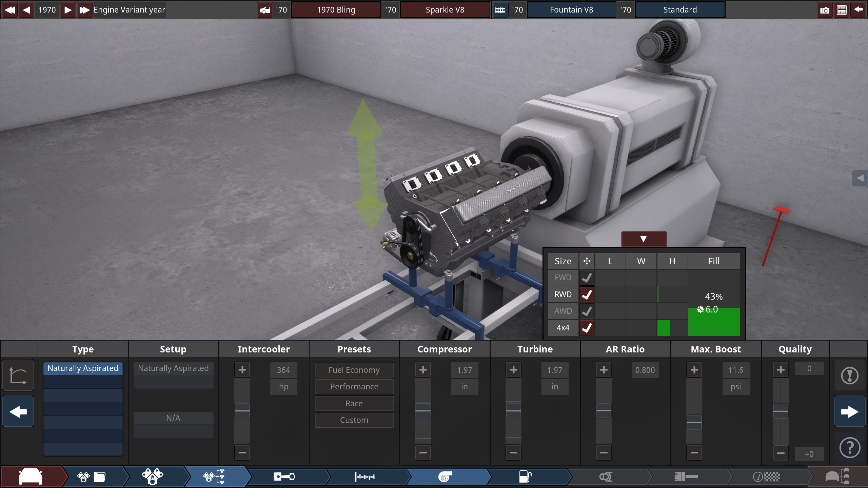Click the car model icon tab

point(31,477)
